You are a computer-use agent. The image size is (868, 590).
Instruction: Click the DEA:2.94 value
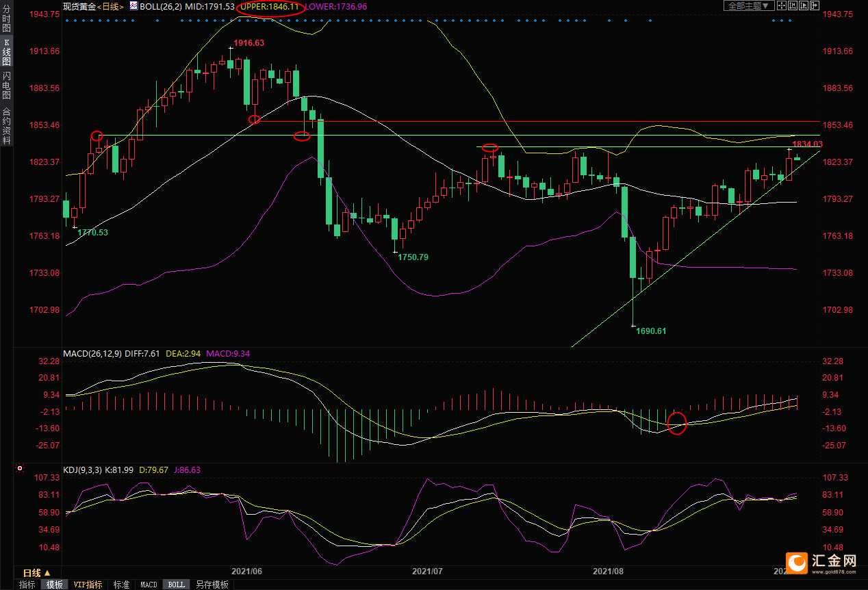(x=183, y=354)
